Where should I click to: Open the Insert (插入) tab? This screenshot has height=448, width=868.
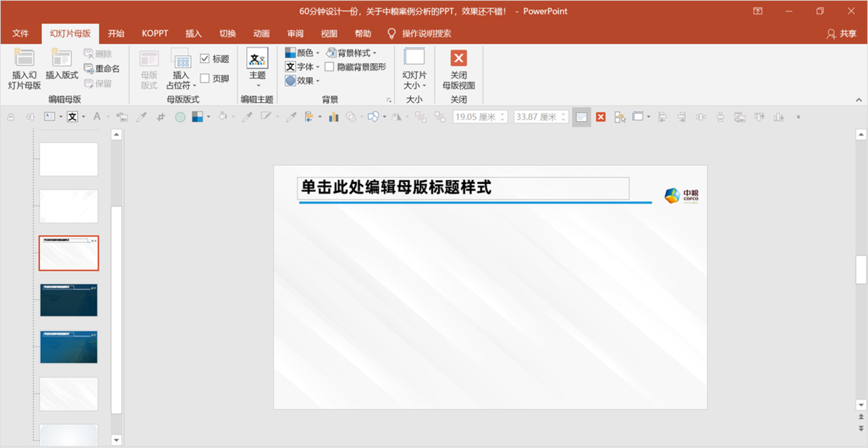click(194, 34)
